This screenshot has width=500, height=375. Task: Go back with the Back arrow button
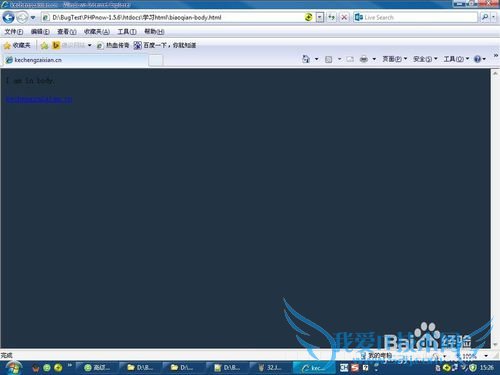pyautogui.click(x=8, y=17)
